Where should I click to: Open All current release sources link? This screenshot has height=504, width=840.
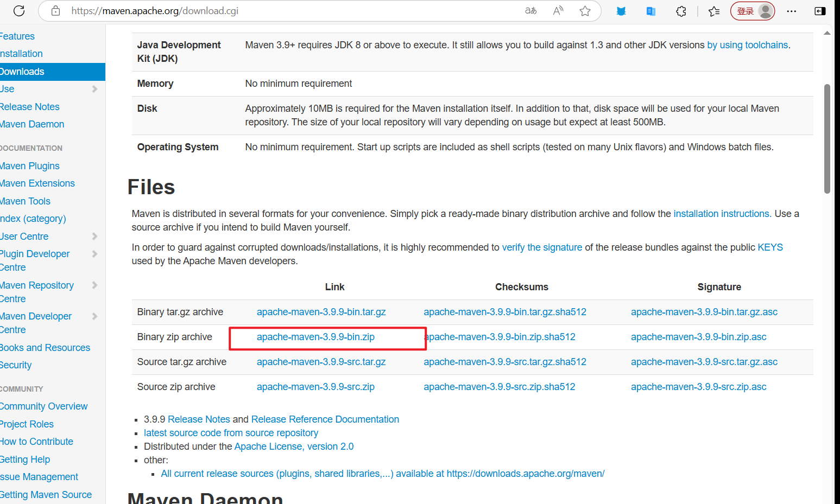pyautogui.click(x=383, y=474)
